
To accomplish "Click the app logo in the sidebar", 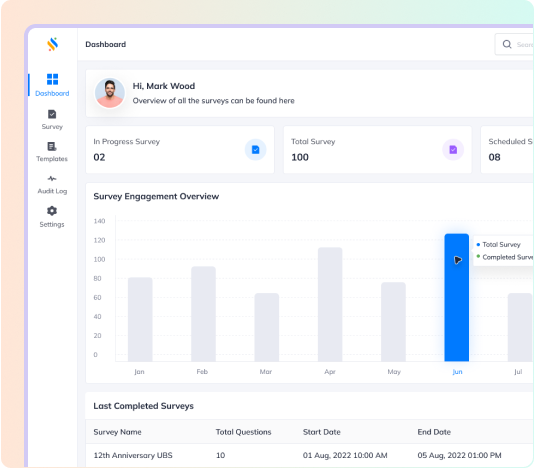I will pyautogui.click(x=52, y=44).
